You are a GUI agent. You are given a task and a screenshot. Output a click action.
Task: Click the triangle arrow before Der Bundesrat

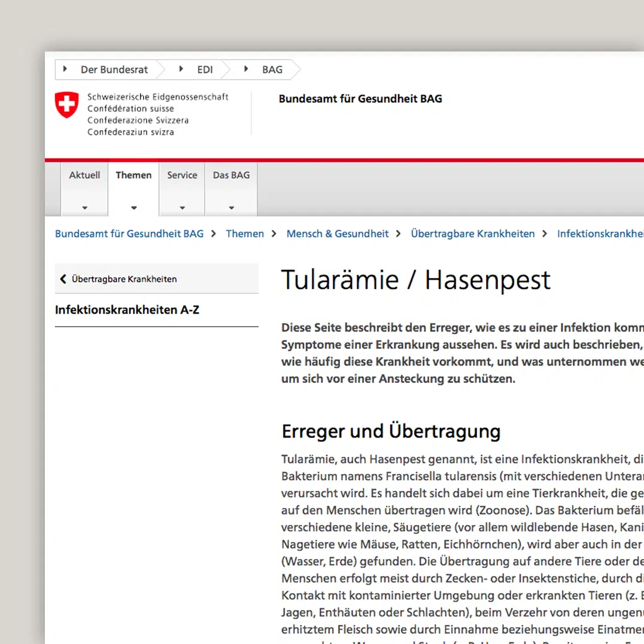pos(65,69)
